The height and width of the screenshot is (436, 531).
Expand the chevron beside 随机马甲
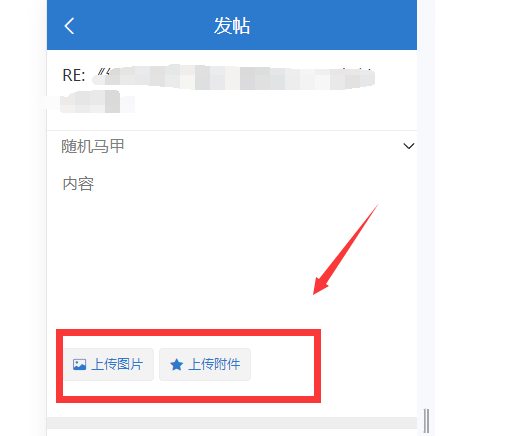point(409,146)
